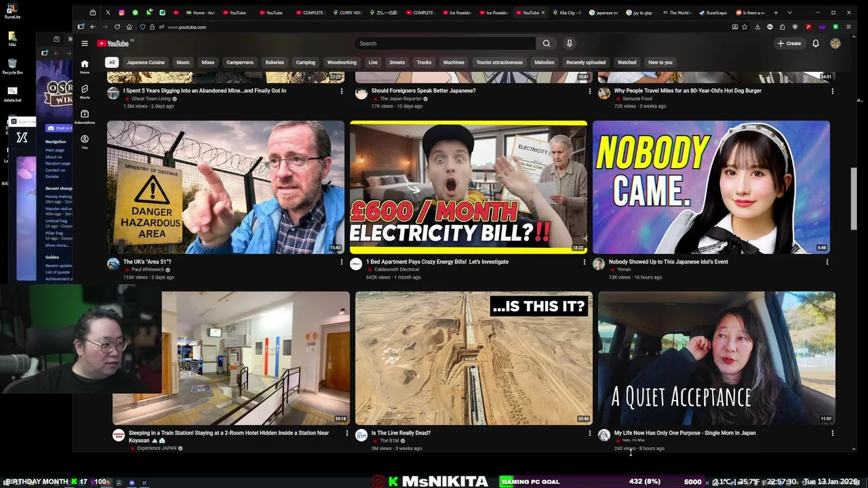This screenshot has width=868, height=488.
Task: Select the New to you chip
Action: point(660,62)
